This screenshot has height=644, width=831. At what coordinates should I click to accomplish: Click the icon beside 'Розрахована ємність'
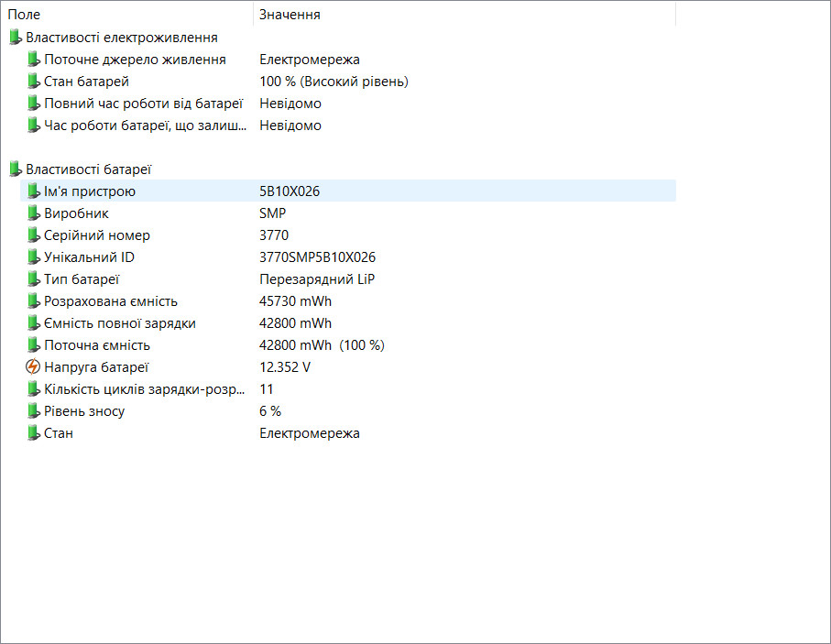pyautogui.click(x=33, y=301)
